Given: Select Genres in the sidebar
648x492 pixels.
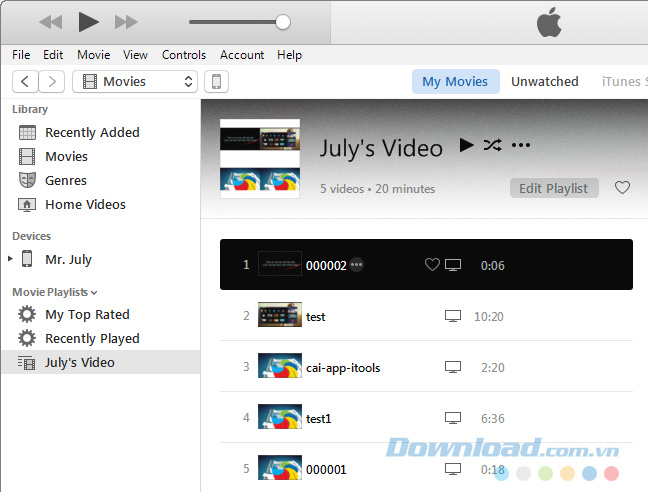Looking at the screenshot, I should [x=66, y=181].
